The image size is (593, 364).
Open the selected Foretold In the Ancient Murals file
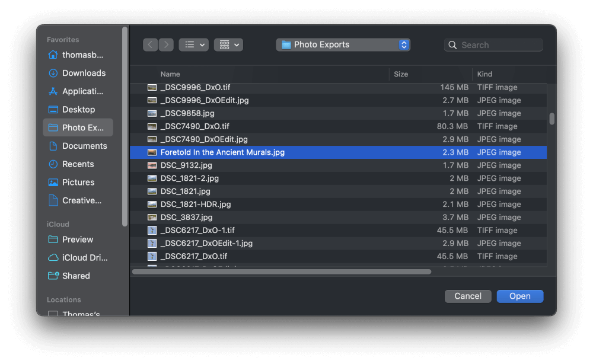coord(519,296)
